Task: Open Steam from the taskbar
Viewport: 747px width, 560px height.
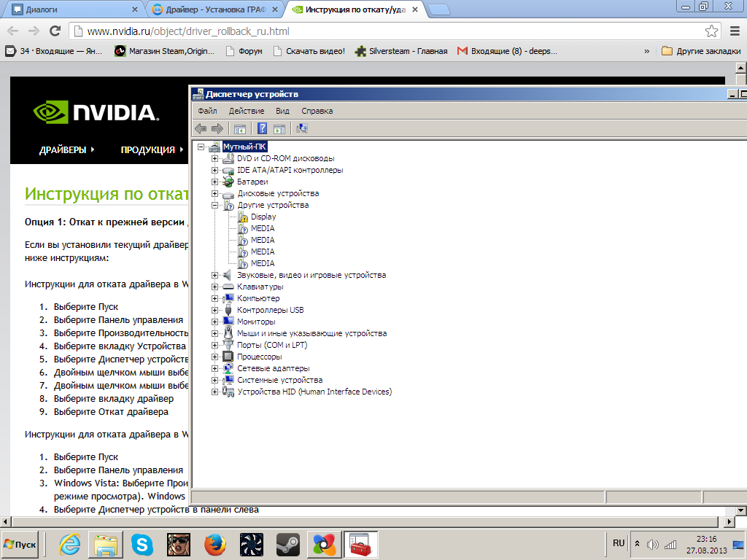Action: (x=287, y=544)
